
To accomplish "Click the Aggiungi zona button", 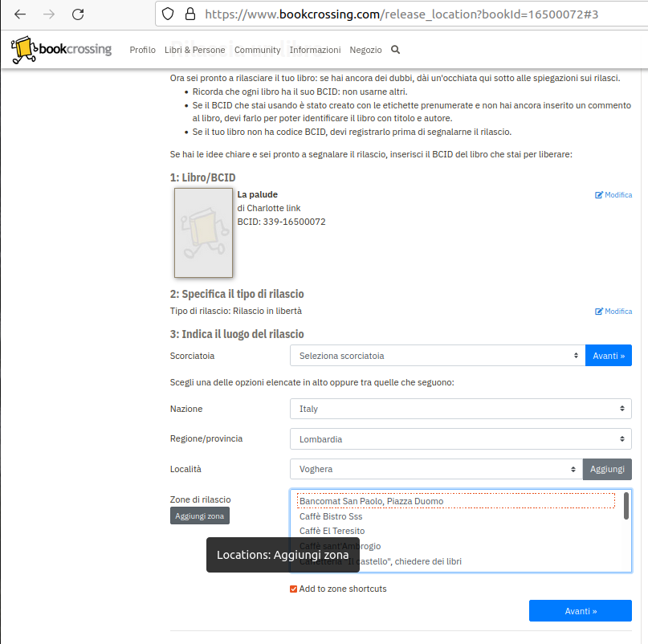I will (199, 516).
